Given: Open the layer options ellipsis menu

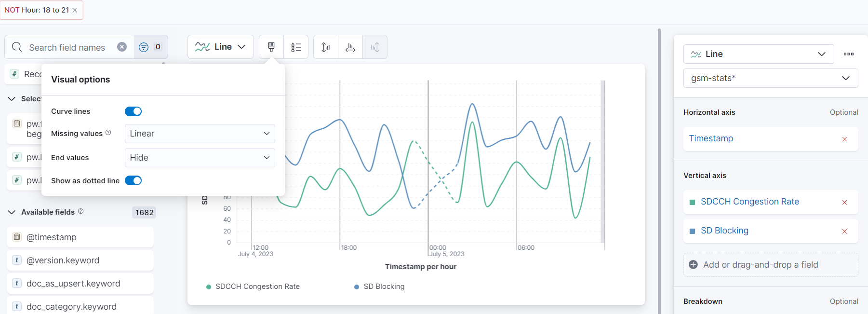Looking at the screenshot, I should [849, 54].
